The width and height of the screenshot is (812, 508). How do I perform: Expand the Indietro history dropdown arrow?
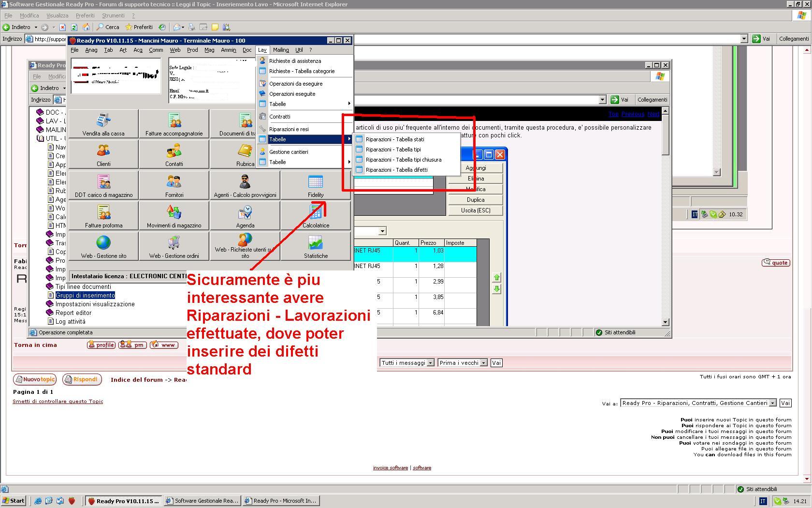pos(36,27)
